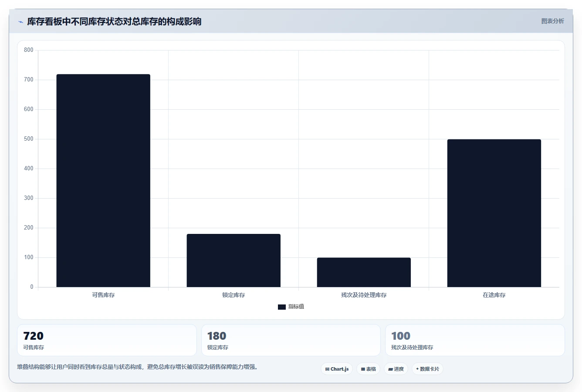Viewport: 582px width, 392px height.
Task: Click the description sentence starting with 堆叠结构
Action: coord(138,367)
